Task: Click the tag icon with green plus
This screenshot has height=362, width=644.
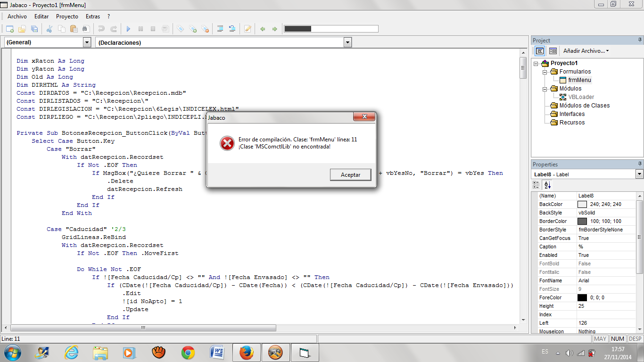Action: [x=192, y=29]
